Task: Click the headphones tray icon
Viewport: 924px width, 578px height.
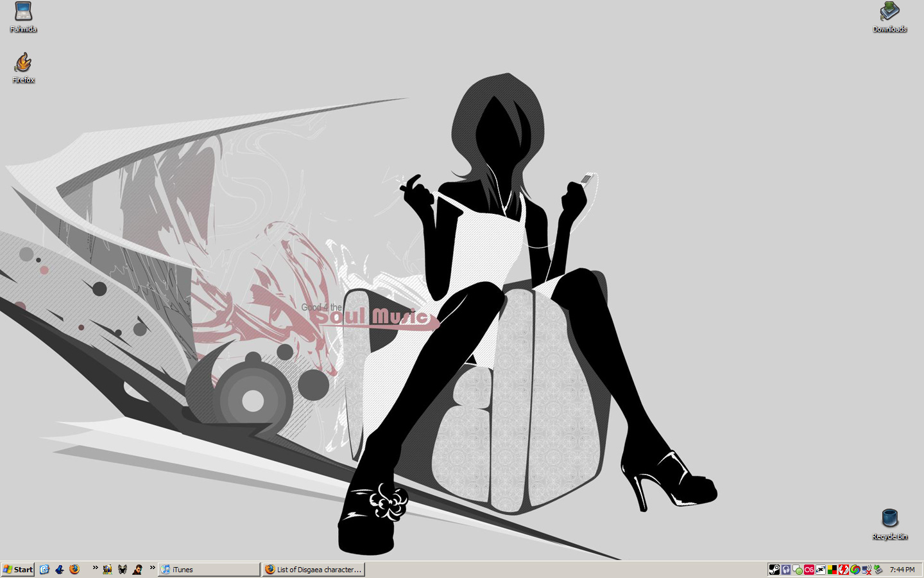Action: [786, 569]
